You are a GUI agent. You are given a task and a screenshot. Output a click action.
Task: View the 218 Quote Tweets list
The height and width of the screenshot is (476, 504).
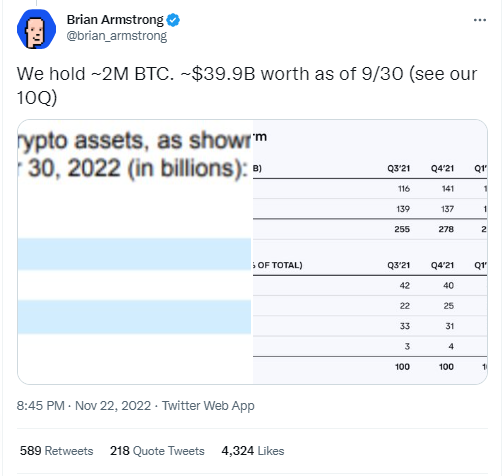pos(157,451)
